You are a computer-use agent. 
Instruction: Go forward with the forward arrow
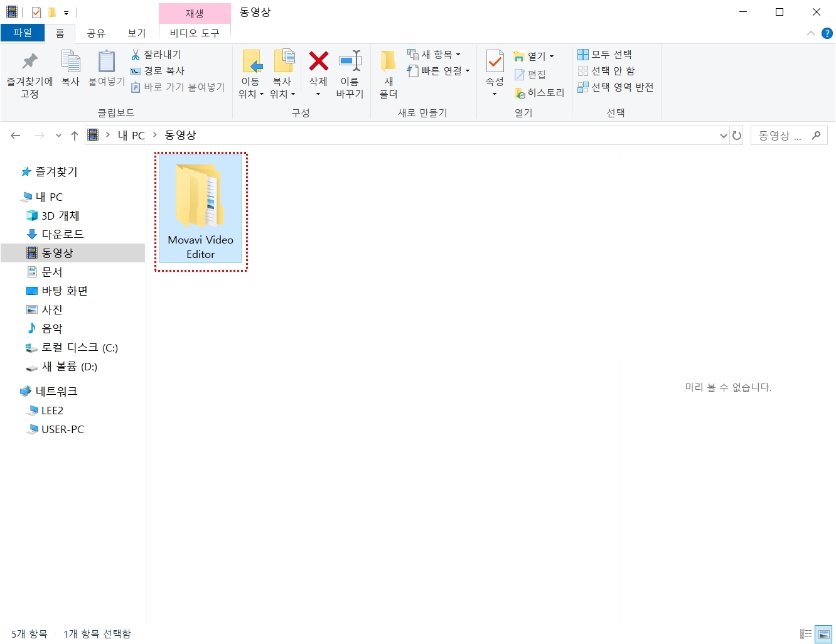[x=40, y=135]
